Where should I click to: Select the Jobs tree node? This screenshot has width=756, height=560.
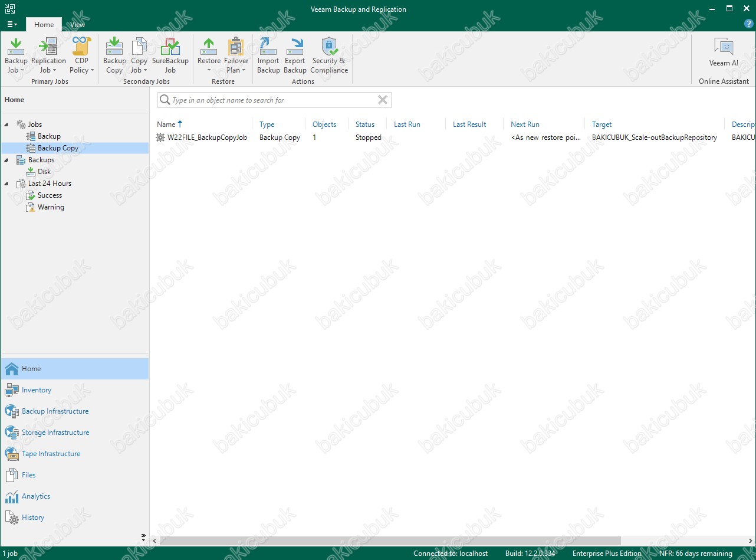35,125
